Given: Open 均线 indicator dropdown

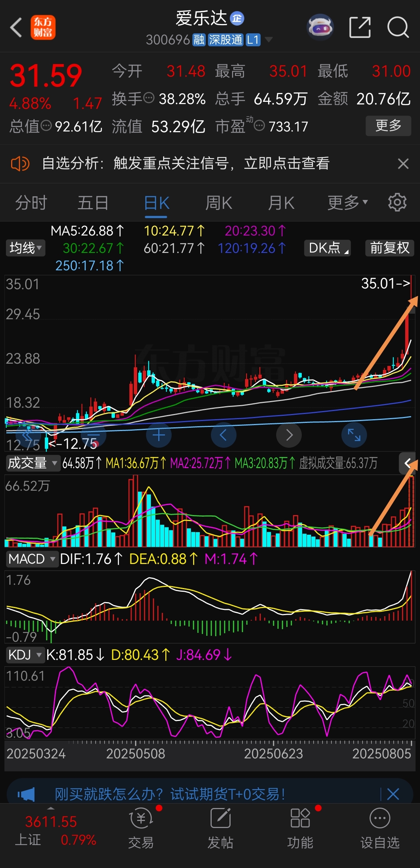Looking at the screenshot, I should pyautogui.click(x=26, y=248).
